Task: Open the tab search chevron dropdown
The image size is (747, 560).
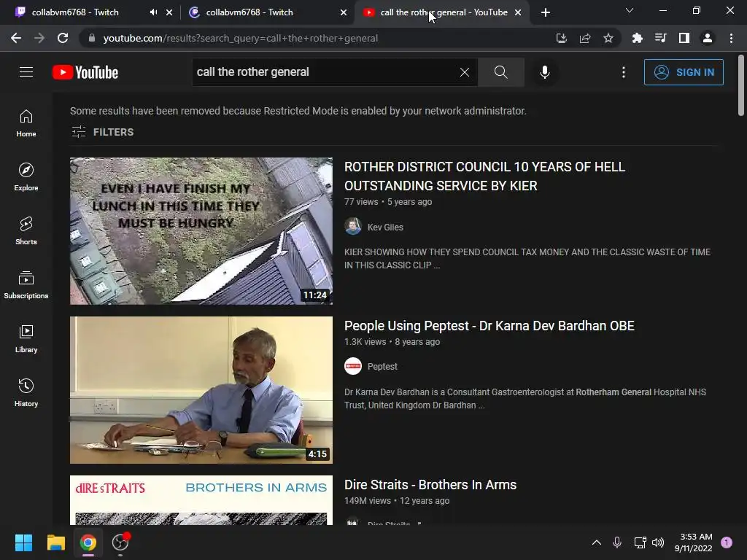Action: coord(630,10)
